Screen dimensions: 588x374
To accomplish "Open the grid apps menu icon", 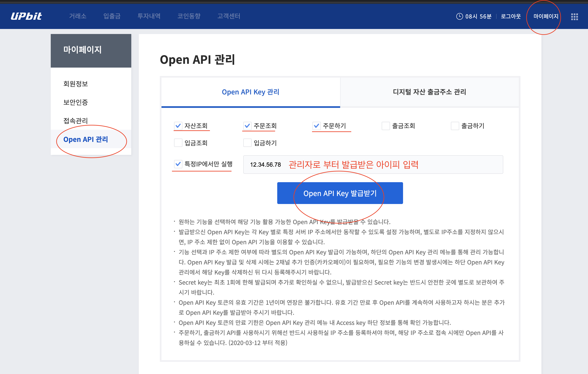I will [574, 17].
